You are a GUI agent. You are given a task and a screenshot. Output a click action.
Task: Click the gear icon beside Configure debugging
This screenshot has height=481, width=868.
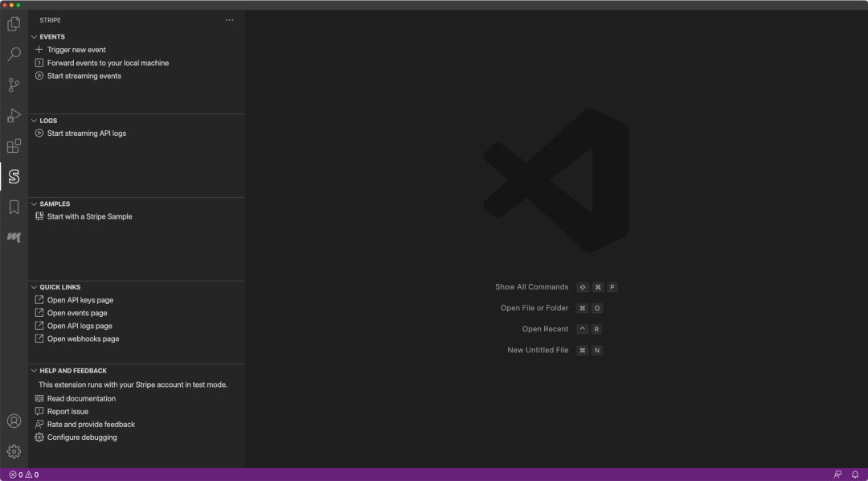click(39, 438)
